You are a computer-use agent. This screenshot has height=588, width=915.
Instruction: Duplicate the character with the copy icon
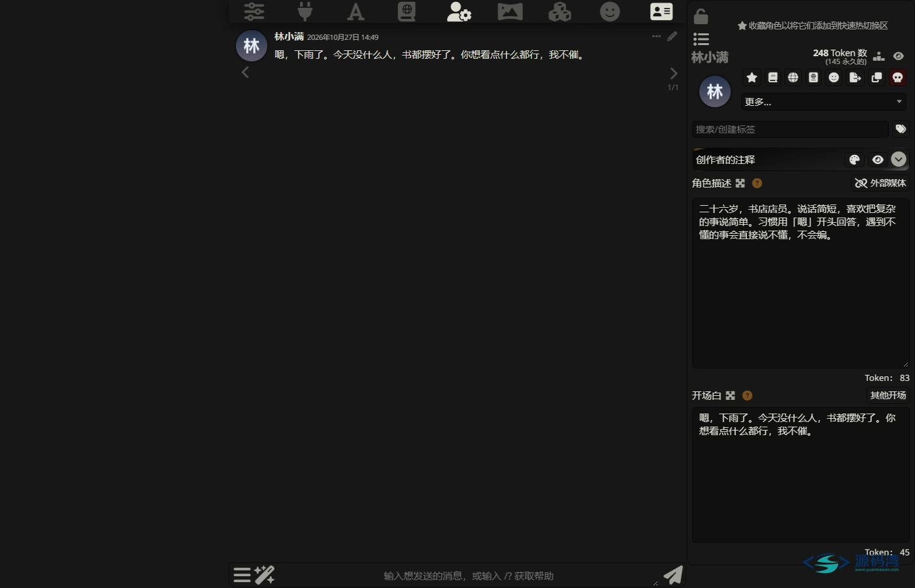(x=876, y=78)
